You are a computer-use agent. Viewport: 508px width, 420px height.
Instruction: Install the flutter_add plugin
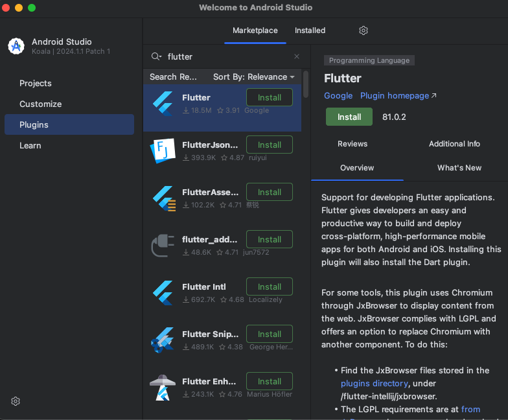click(x=270, y=239)
